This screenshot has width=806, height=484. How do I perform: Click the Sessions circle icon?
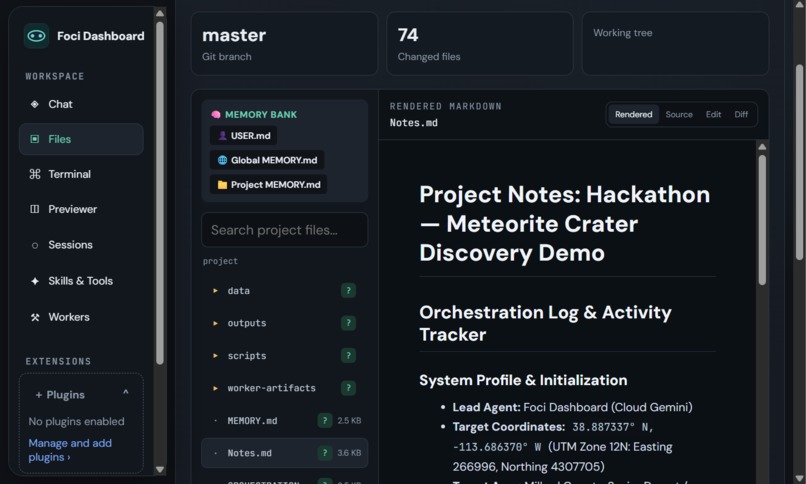tap(34, 246)
